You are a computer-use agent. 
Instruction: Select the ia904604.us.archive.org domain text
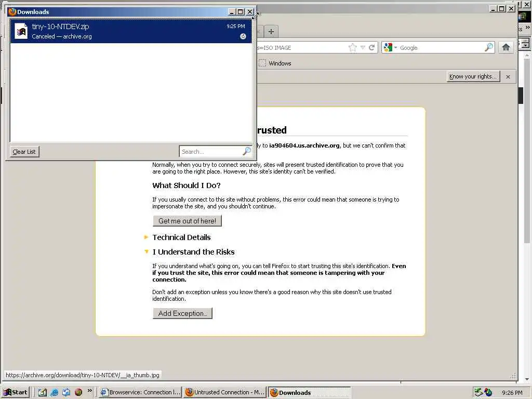pyautogui.click(x=304, y=145)
